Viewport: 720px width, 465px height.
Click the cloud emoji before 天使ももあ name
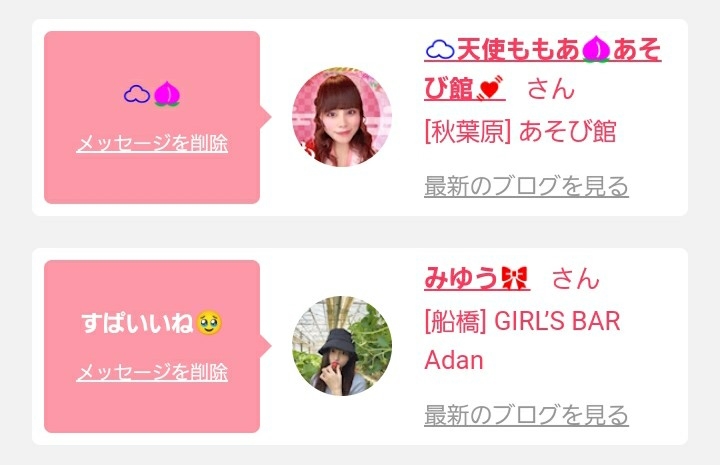click(x=440, y=50)
